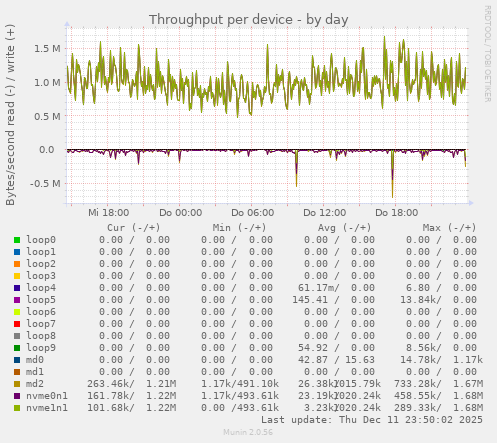Image resolution: width=497 pixels, height=443 pixels.
Task: Click the loop0 green legend swatch
Action: pyautogui.click(x=17, y=240)
